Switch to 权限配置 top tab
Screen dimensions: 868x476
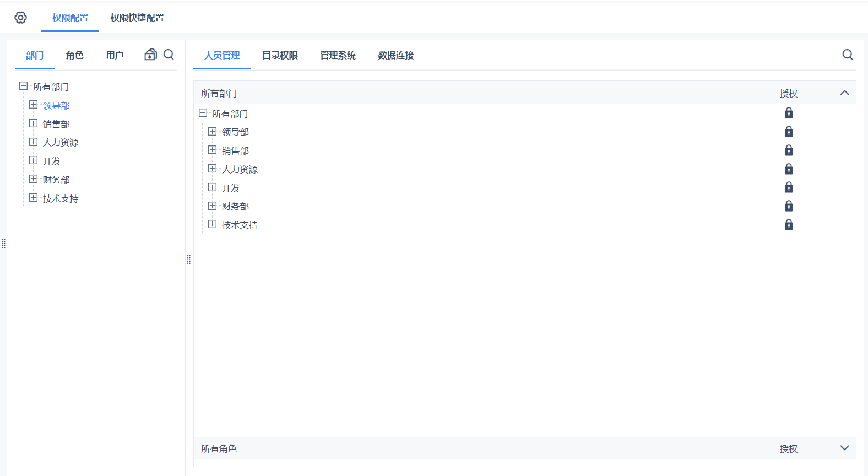(x=70, y=18)
